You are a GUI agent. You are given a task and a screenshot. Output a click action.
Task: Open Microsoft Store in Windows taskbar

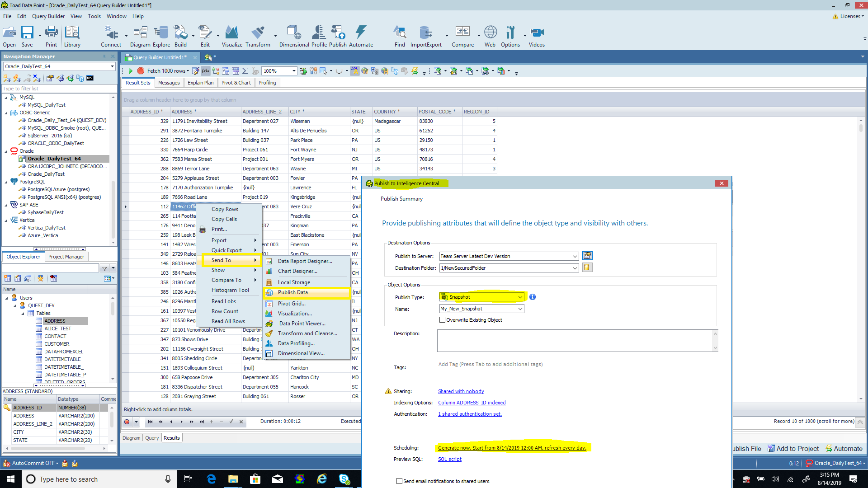click(255, 479)
